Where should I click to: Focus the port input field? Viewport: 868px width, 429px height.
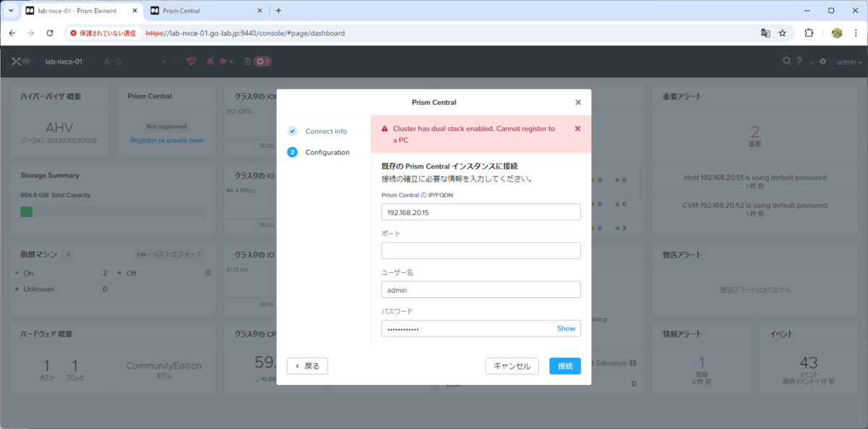[481, 250]
